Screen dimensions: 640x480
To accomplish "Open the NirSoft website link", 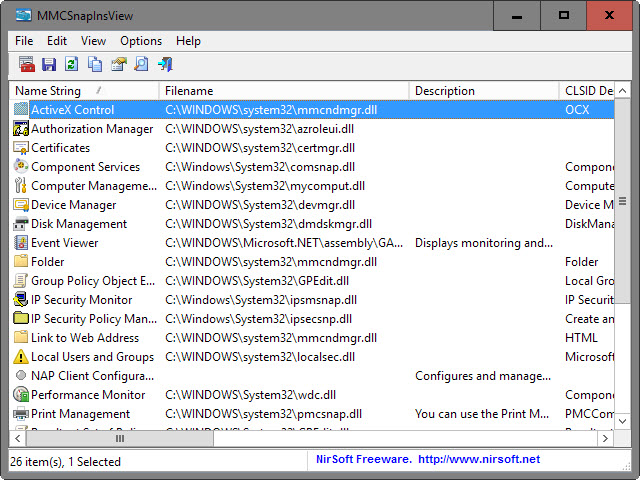I will tap(478, 459).
